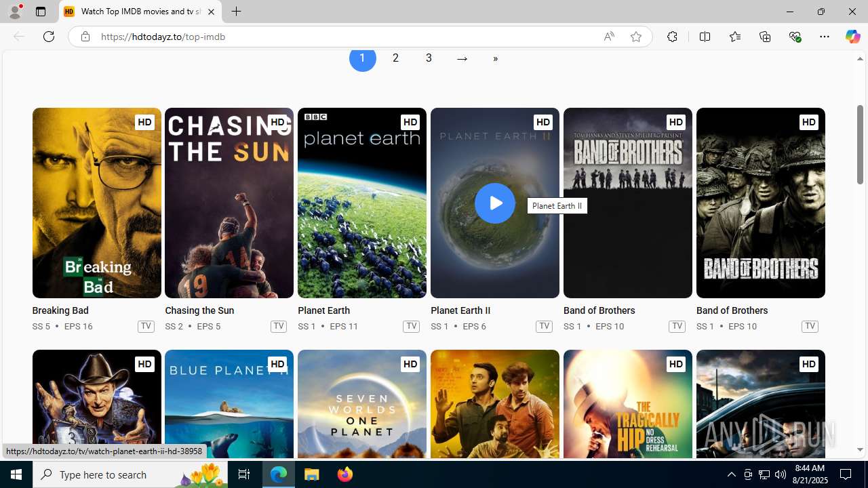Open the Windows Start menu

coord(16,474)
